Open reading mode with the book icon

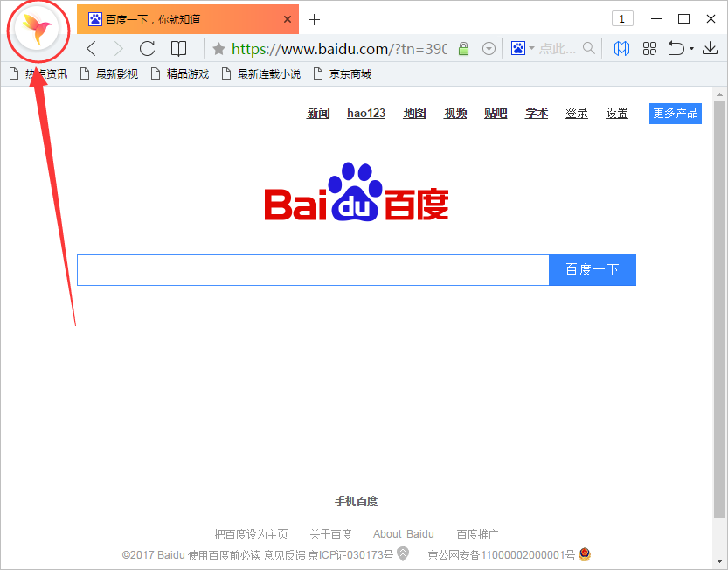[x=178, y=49]
